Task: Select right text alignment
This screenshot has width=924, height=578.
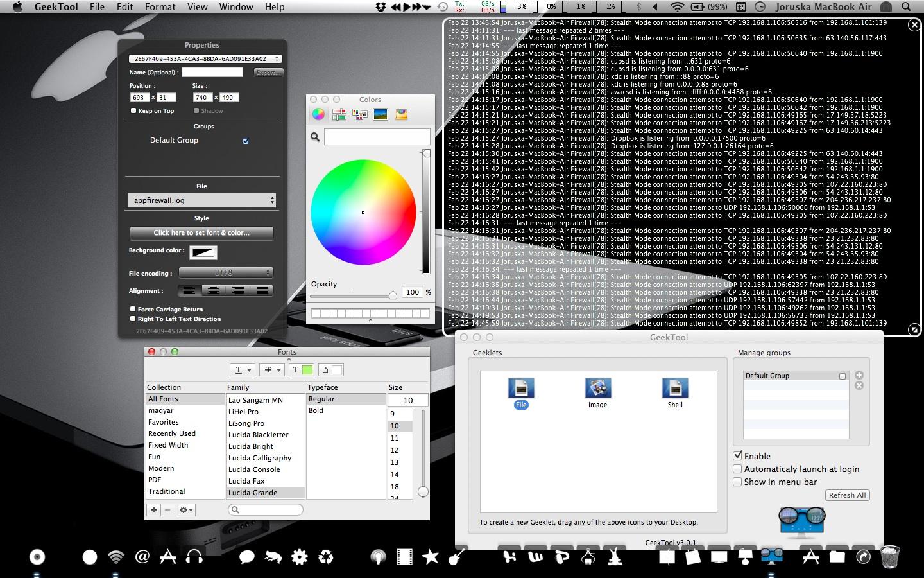Action: [x=238, y=291]
